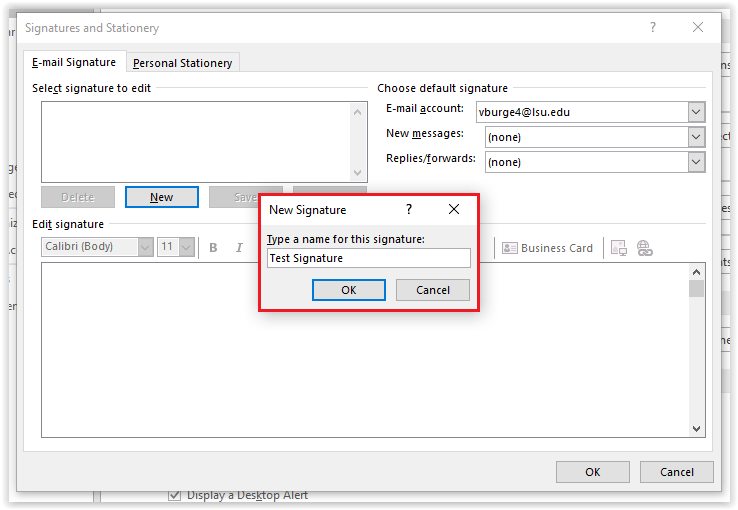Open the font size 11 dropdown

(x=187, y=247)
